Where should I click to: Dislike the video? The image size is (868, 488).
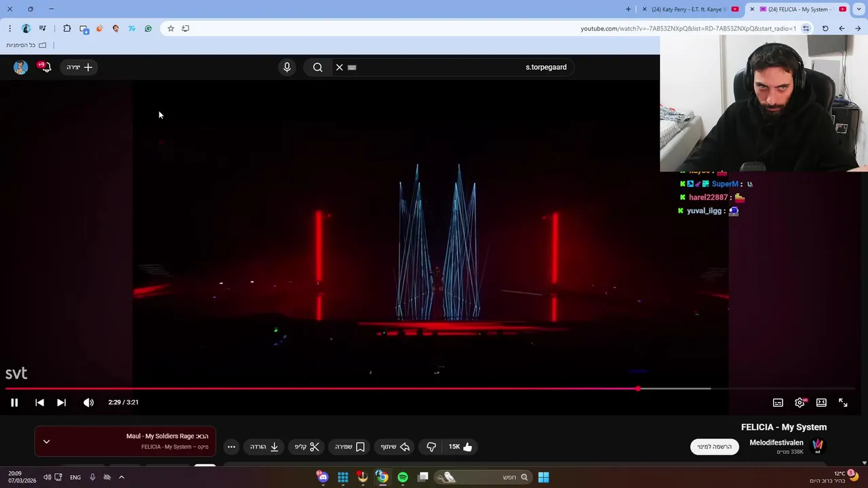(431, 447)
